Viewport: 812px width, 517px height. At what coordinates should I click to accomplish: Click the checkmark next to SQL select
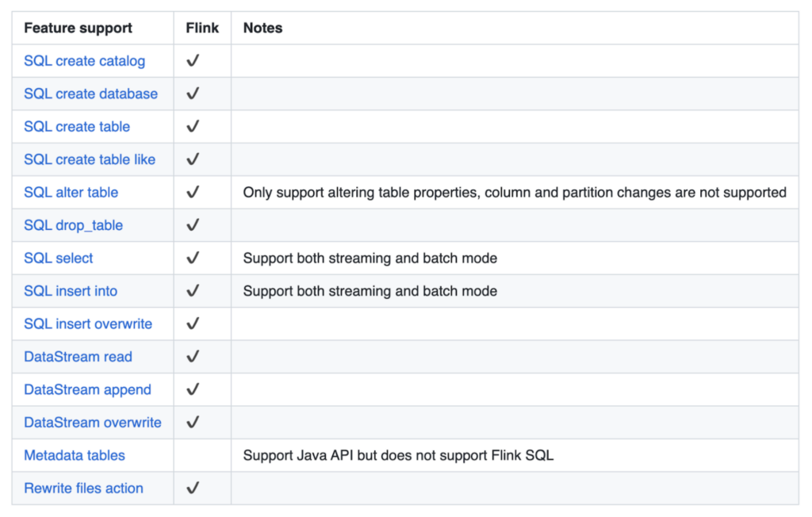pos(193,258)
